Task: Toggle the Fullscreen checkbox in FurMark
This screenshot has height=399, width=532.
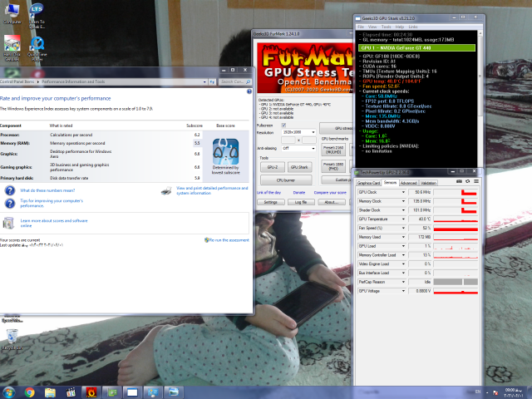Action: (x=283, y=125)
